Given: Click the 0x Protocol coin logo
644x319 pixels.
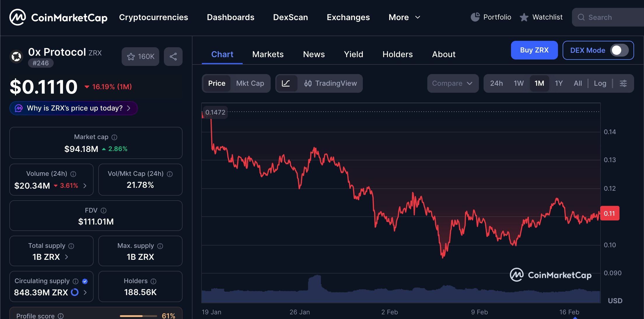Looking at the screenshot, I should click(17, 56).
